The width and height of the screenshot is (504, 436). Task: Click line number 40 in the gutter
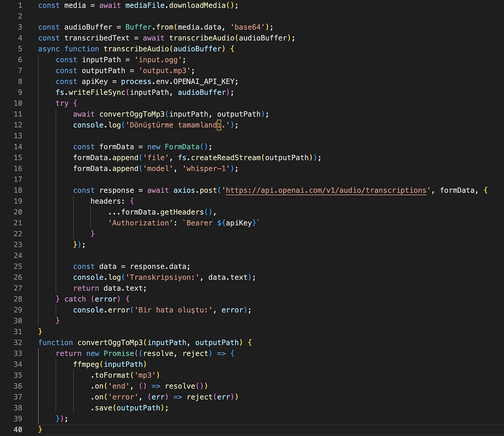click(18, 430)
